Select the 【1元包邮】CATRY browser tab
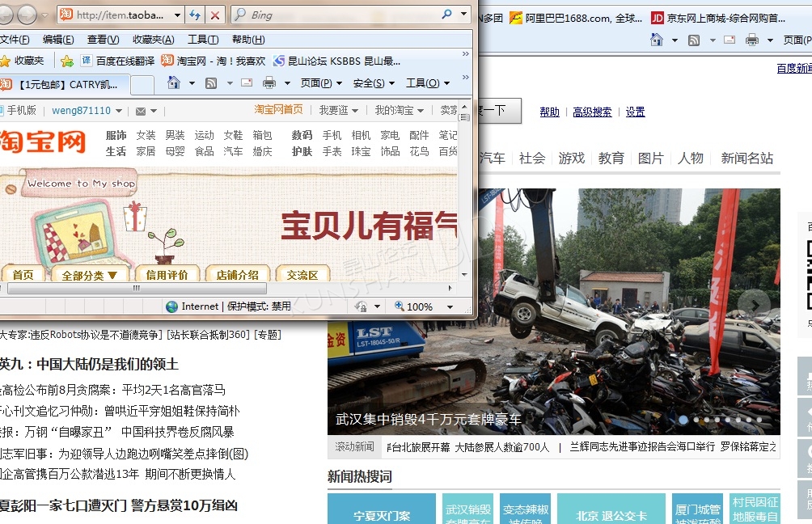Image resolution: width=812 pixels, height=524 pixels. (x=64, y=84)
